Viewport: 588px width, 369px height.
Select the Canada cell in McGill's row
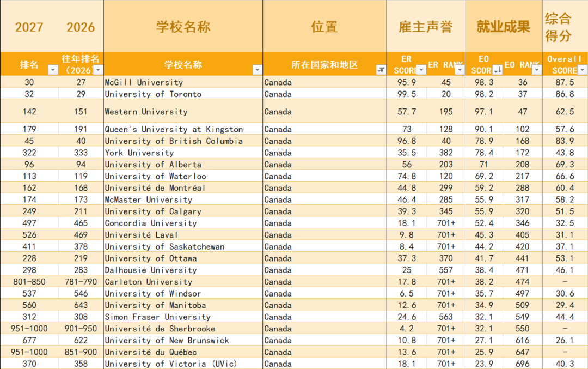pyautogui.click(x=324, y=82)
